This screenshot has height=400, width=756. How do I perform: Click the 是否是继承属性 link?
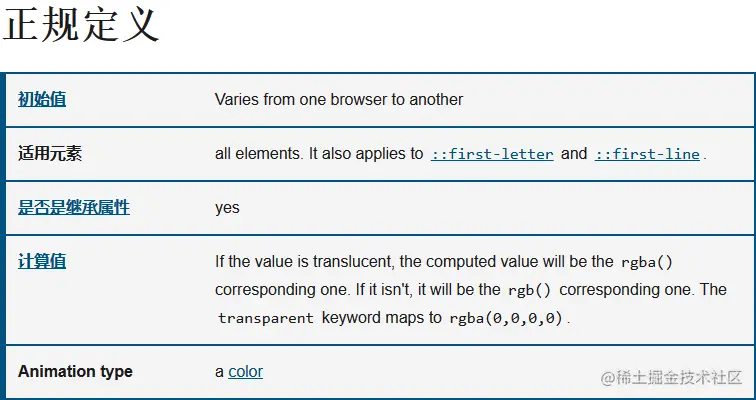[74, 208]
